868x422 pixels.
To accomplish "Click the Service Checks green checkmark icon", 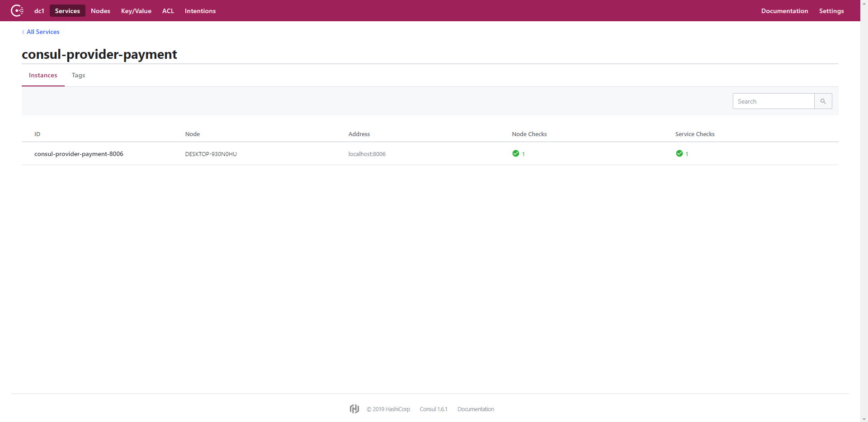I will click(679, 153).
